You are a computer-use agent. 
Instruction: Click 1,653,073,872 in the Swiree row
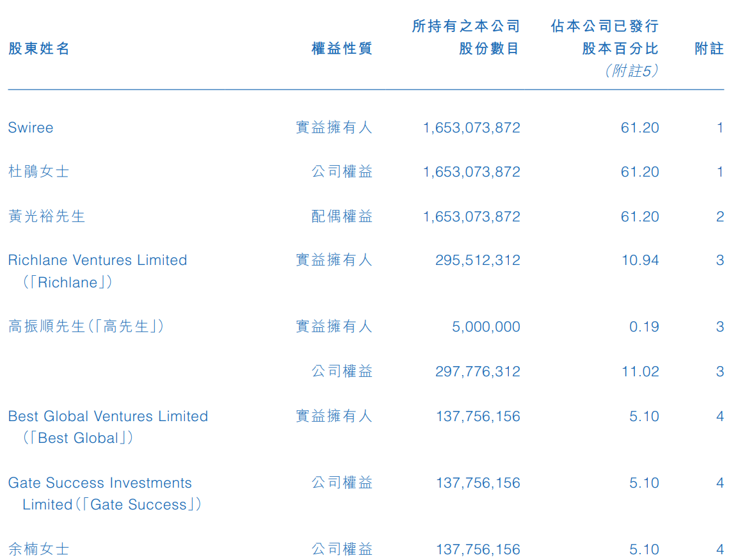click(x=472, y=127)
